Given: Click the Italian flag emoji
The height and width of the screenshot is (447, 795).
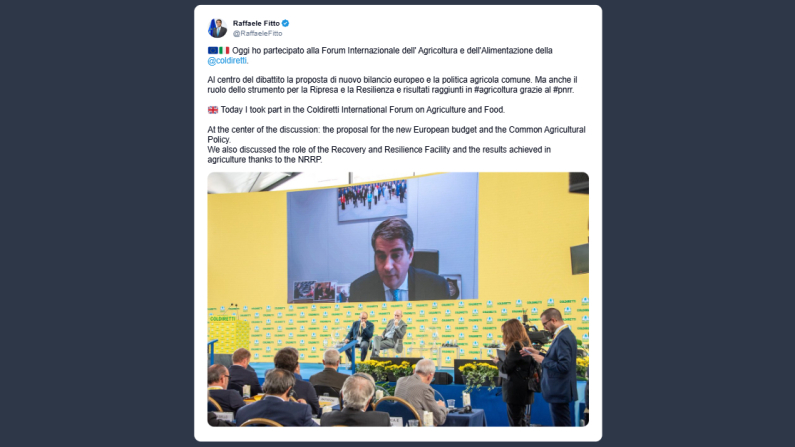Looking at the screenshot, I should pos(224,51).
